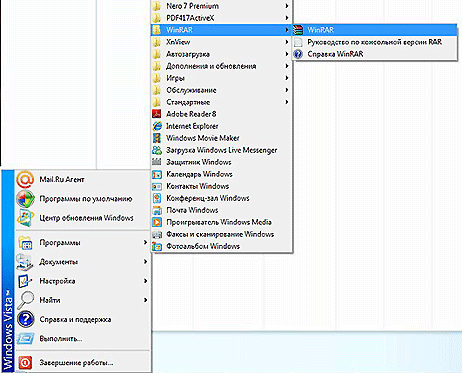Click the Справка и поддержка label

[75, 319]
